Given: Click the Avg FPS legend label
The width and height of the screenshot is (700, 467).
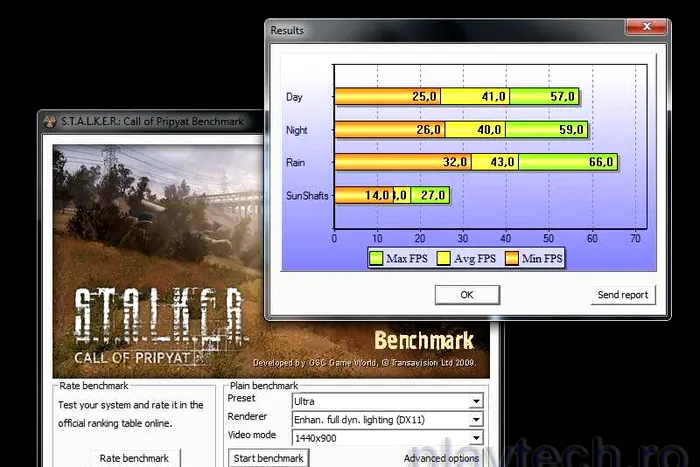Looking at the screenshot, I should click(475, 259).
